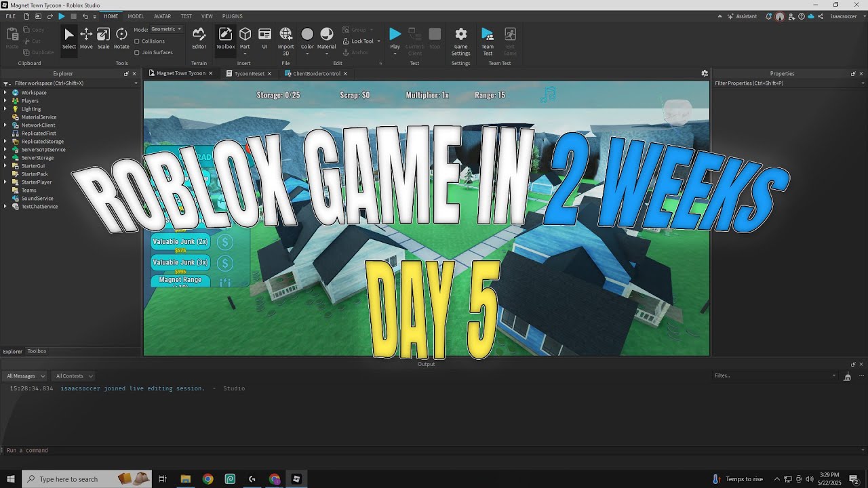Switch to the Toolbox bottom tab

37,351
